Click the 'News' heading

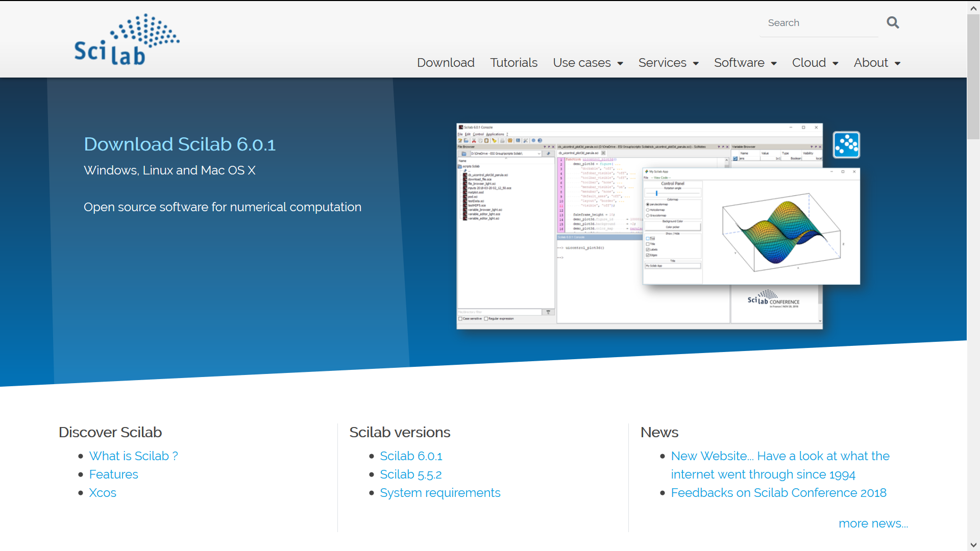tap(659, 432)
